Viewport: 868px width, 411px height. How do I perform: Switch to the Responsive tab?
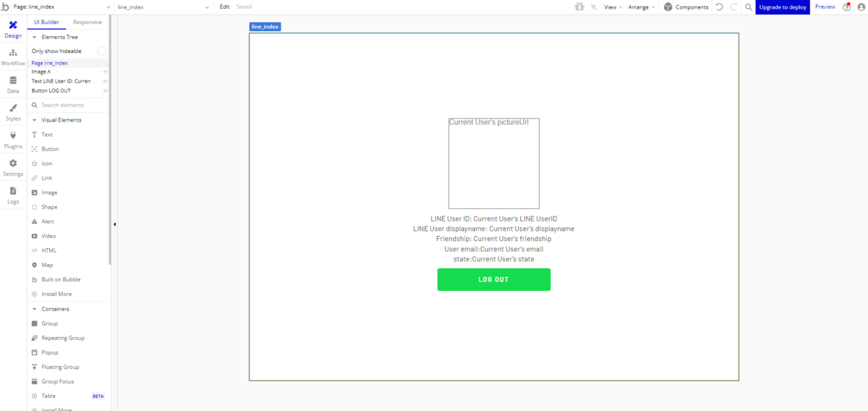[x=88, y=22]
